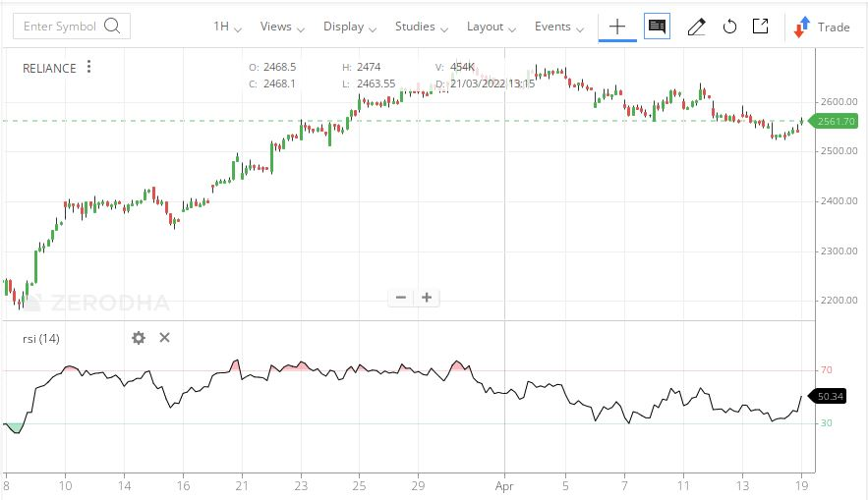The image size is (868, 500).
Task: Click the open price value 2468.5
Action: click(279, 67)
